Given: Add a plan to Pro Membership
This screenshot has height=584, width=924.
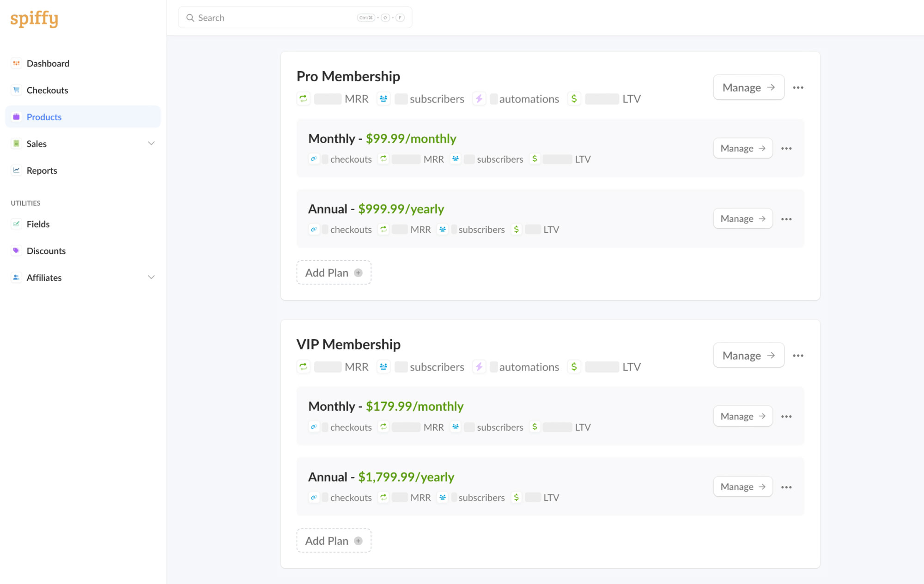Looking at the screenshot, I should pyautogui.click(x=334, y=273).
